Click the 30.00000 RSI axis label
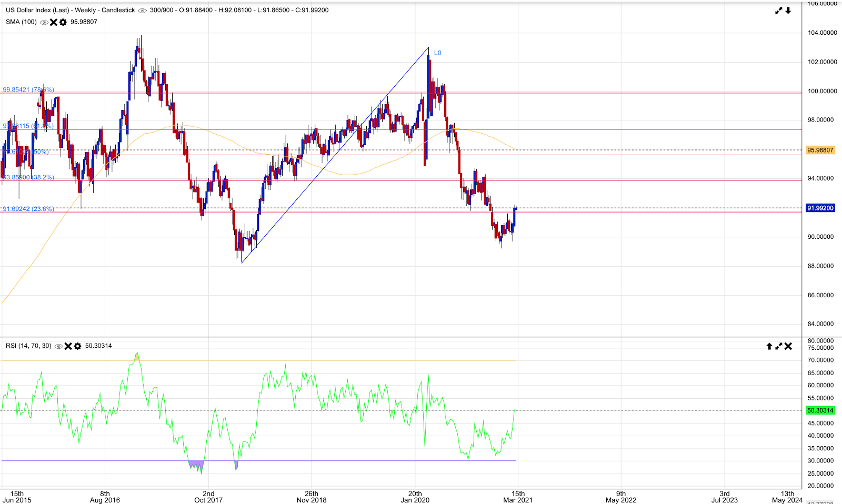Screen dimensions: 842x504 pyautogui.click(x=821, y=461)
